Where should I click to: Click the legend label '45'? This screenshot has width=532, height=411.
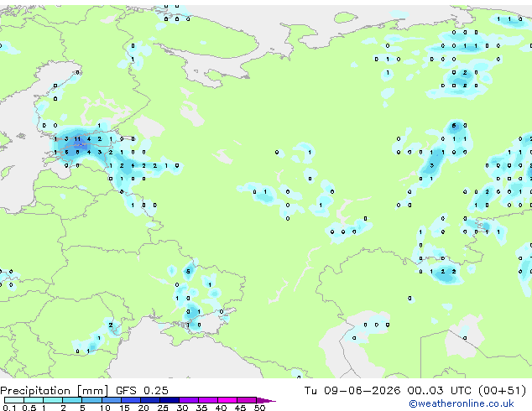pyautogui.click(x=240, y=408)
